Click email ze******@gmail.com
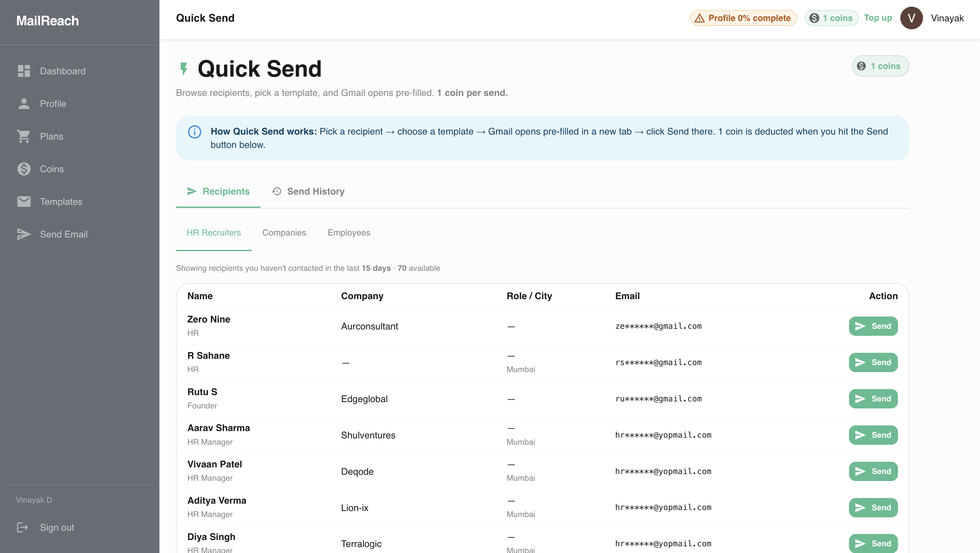The image size is (980, 553). tap(659, 326)
